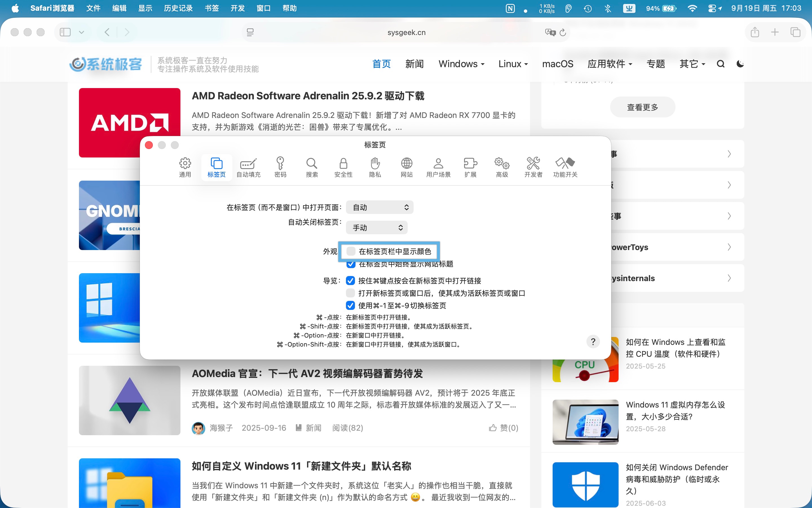Click the website search magnifier icon
This screenshot has height=508, width=812.
click(x=720, y=64)
